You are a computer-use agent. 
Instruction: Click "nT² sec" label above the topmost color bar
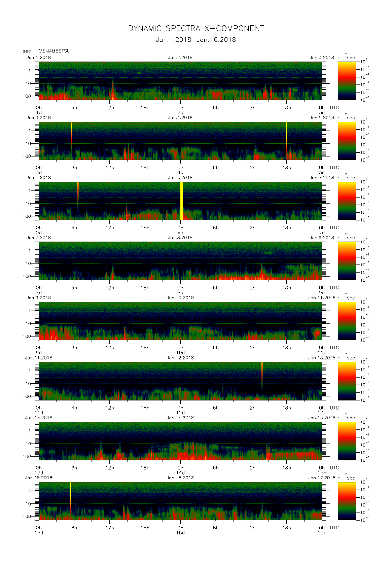coord(347,57)
